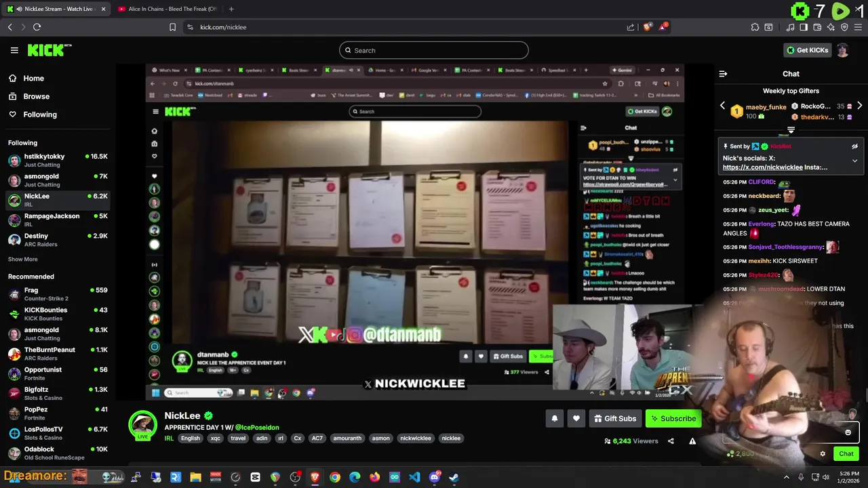
Task: Open Visual Studio Code from taskbar
Action: point(414,477)
